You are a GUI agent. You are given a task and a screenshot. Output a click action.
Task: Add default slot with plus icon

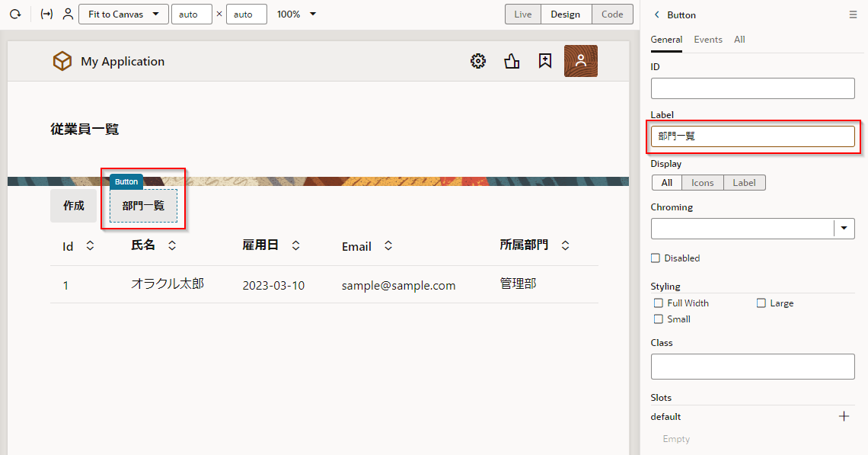tap(844, 416)
